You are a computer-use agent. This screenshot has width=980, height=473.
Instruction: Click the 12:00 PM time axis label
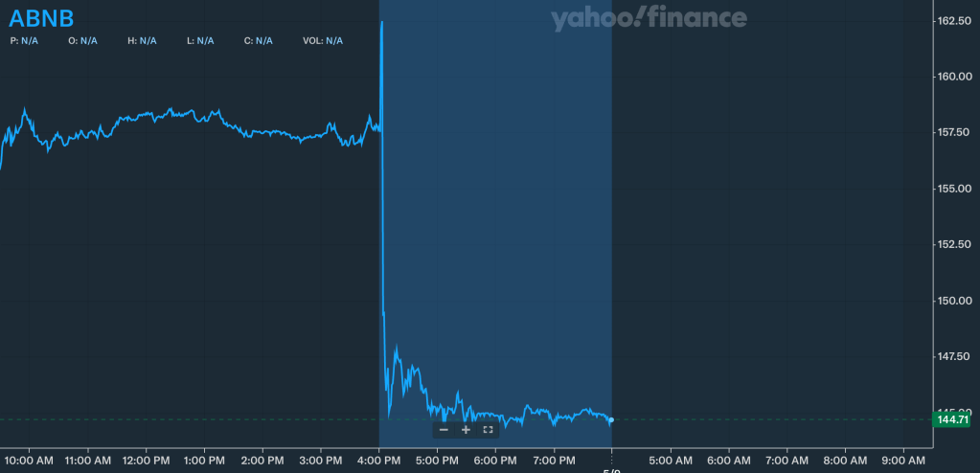[146, 461]
